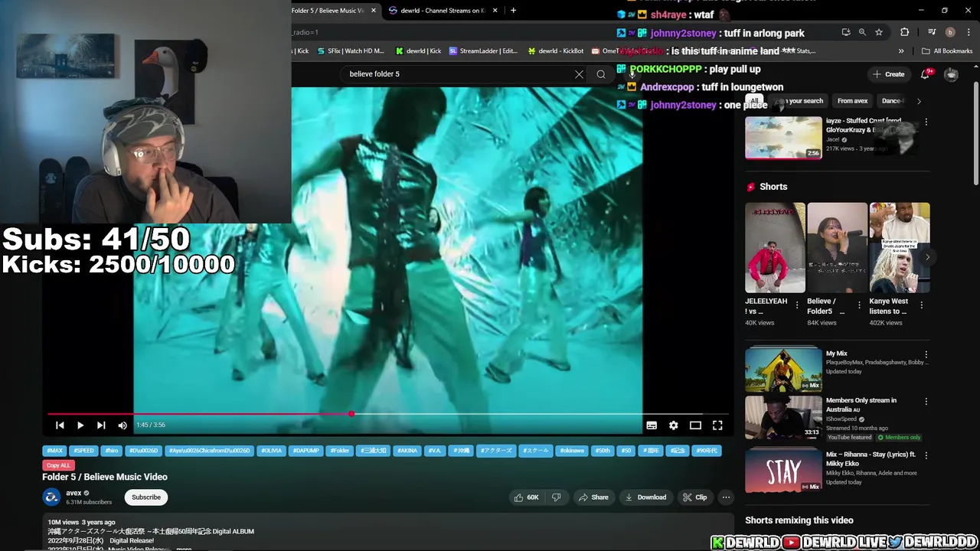The width and height of the screenshot is (980, 551).
Task: Open the avex channel name link
Action: point(73,493)
